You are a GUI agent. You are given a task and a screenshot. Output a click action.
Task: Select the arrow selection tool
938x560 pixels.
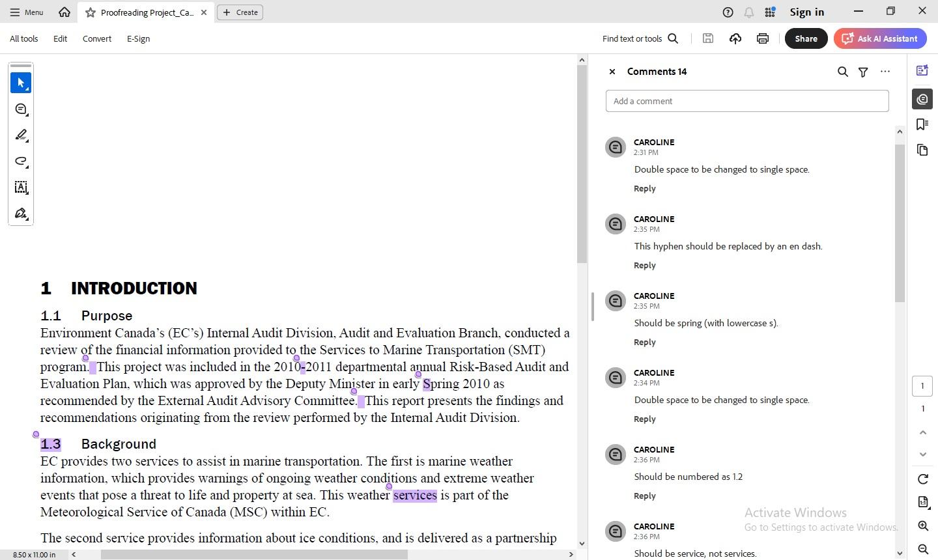[21, 83]
